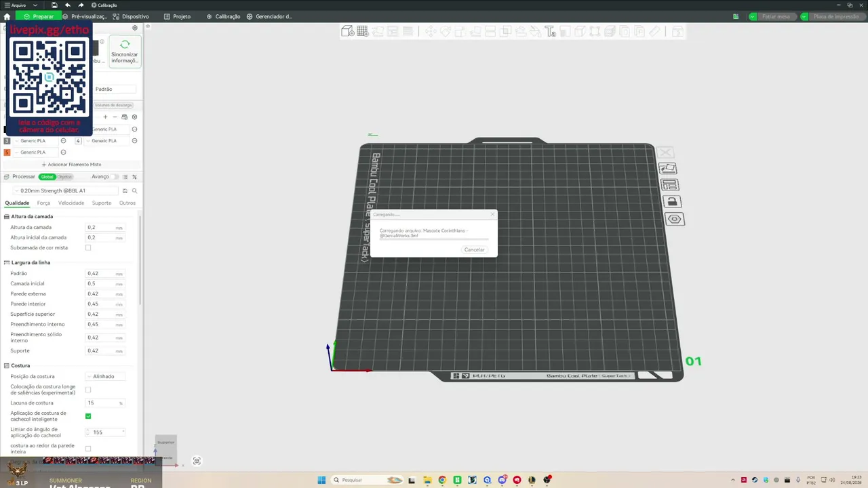868x488 pixels.
Task: Open the 0.20mm Strength preset dropdown
Action: (x=66, y=191)
